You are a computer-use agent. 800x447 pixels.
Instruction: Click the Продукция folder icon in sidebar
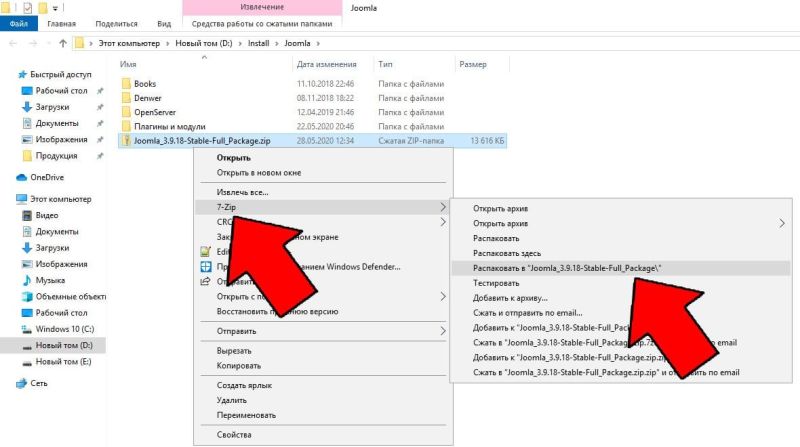pyautogui.click(x=27, y=156)
